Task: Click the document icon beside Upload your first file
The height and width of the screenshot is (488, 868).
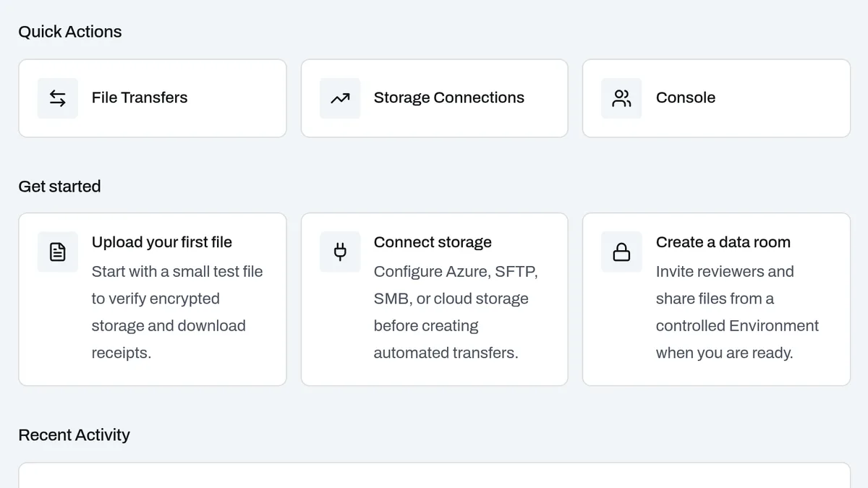Action: (x=58, y=252)
